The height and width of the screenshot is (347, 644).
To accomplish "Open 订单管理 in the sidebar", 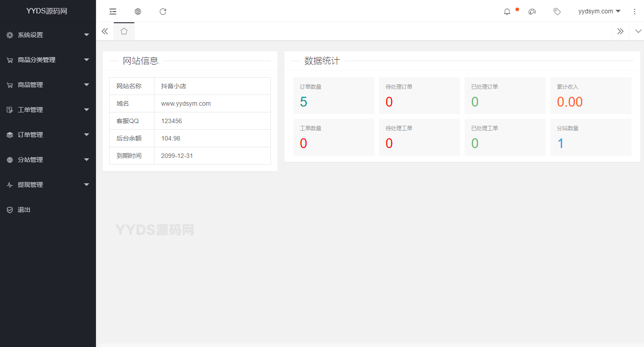I will click(x=48, y=135).
